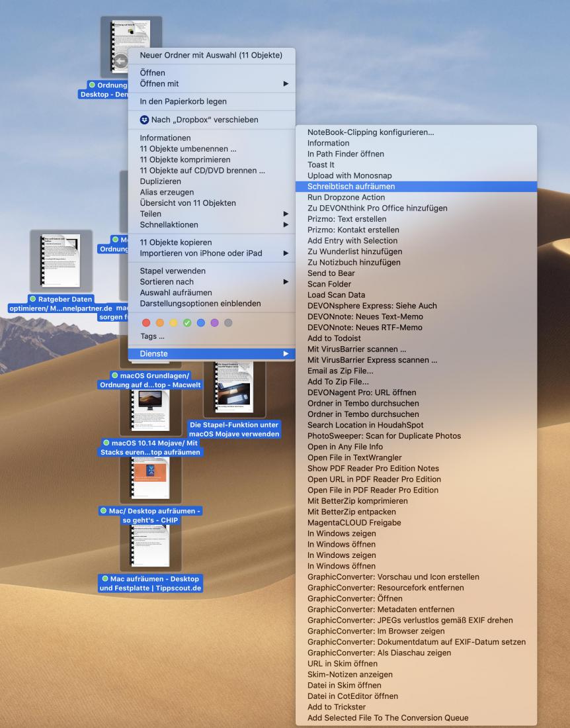Click 'Stapel verwenden'
The image size is (570, 728).
pos(212,271)
